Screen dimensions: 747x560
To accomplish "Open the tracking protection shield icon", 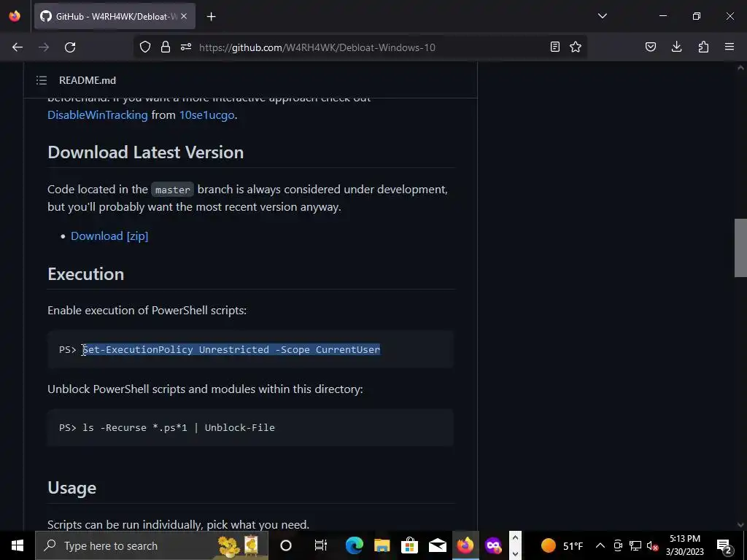I will coord(145,47).
